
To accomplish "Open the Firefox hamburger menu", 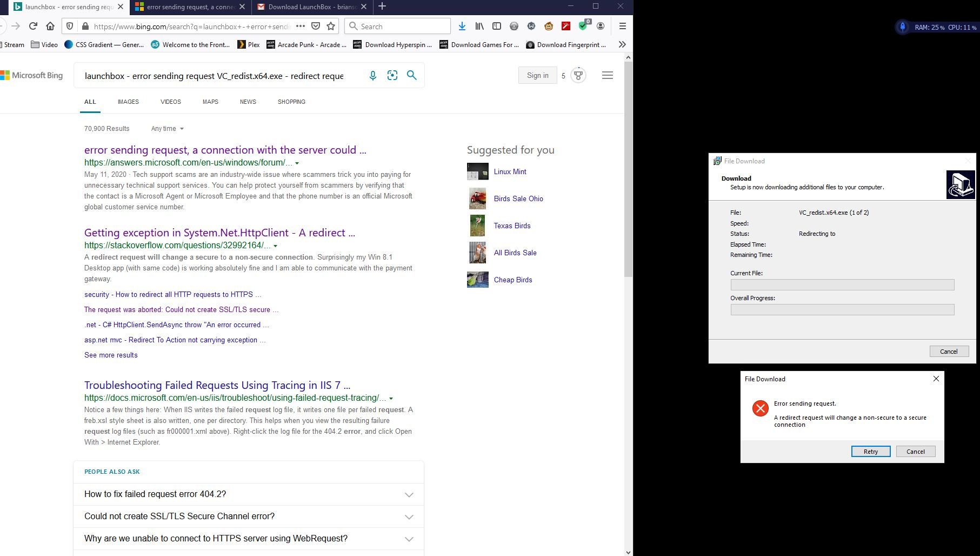I will click(623, 26).
